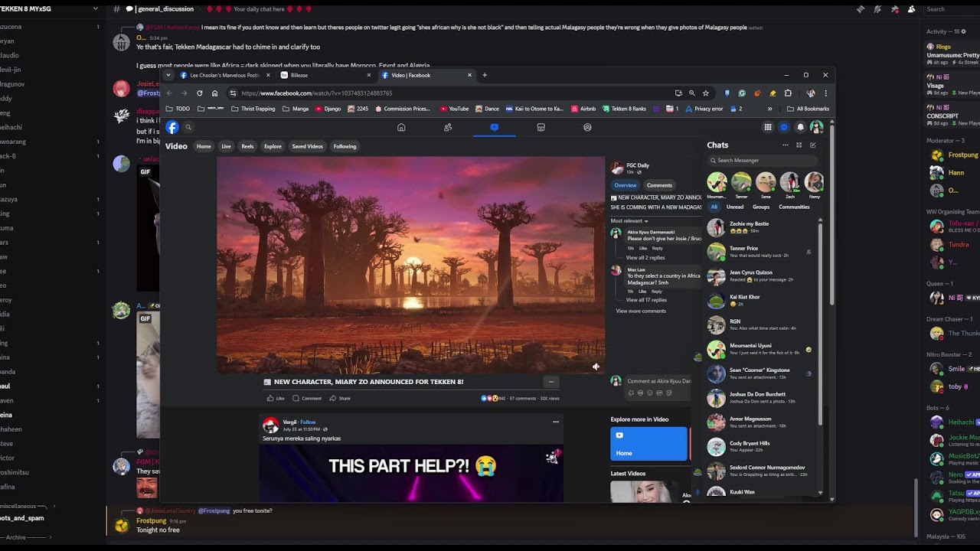Expand Chrome bookmarks overflow chevron

770,109
